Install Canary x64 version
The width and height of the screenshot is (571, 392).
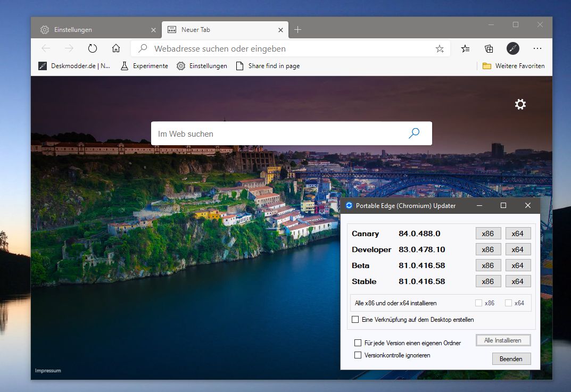[x=518, y=233]
